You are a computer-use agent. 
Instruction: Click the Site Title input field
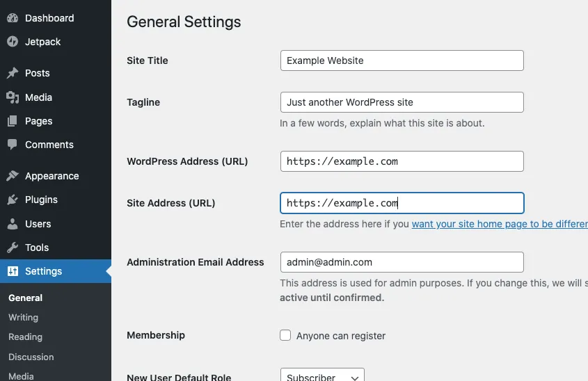click(402, 60)
